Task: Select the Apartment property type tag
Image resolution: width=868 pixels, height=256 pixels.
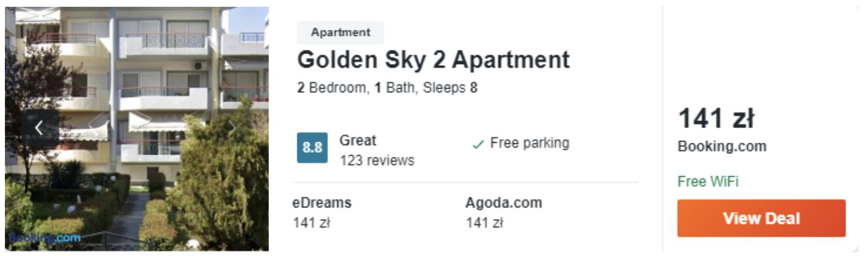Action: coord(340,33)
